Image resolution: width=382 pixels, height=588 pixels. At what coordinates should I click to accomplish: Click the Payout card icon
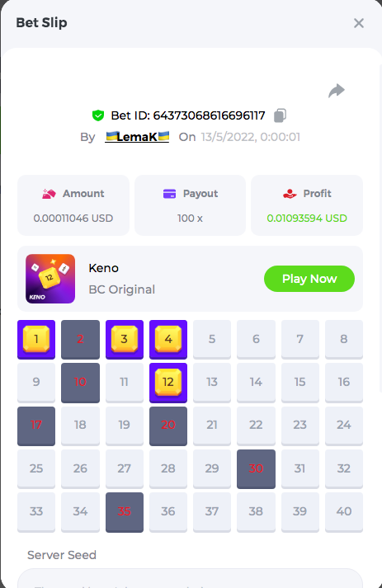pos(169,194)
